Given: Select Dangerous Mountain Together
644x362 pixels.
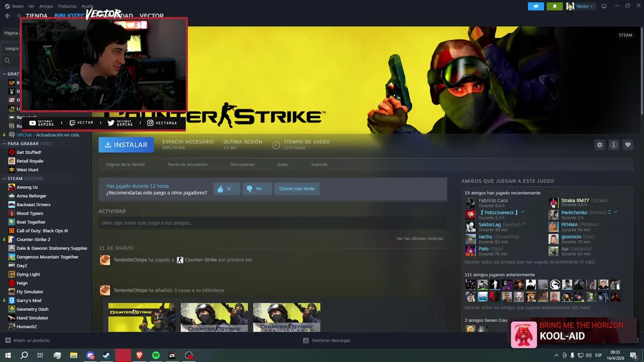Looking at the screenshot, I should (47, 257).
